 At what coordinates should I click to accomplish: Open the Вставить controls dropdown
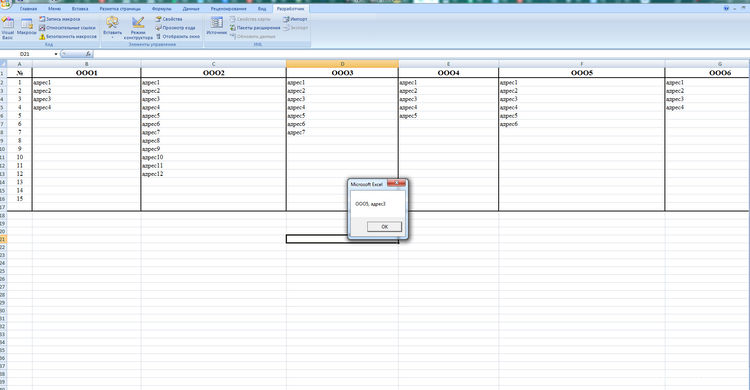click(x=112, y=28)
